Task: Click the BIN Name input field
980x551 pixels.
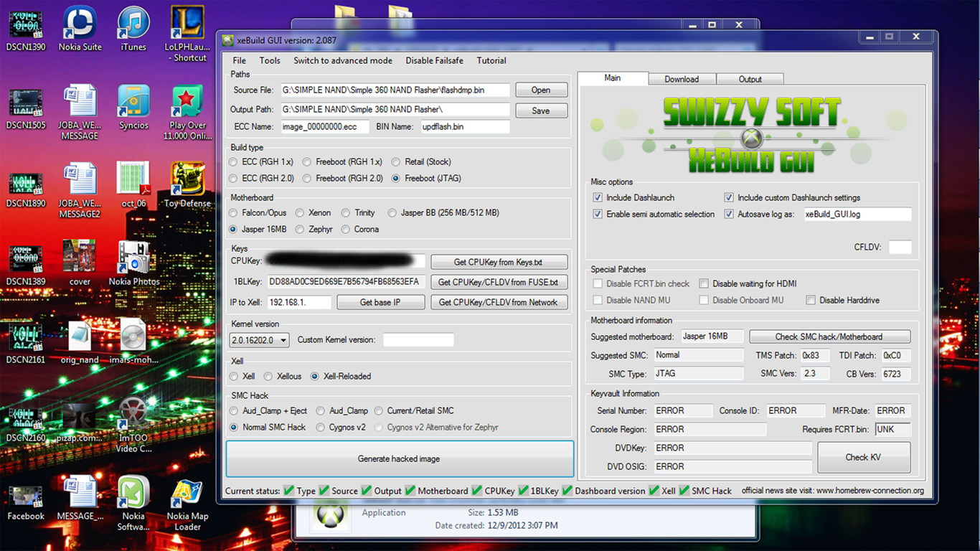Action: tap(465, 126)
